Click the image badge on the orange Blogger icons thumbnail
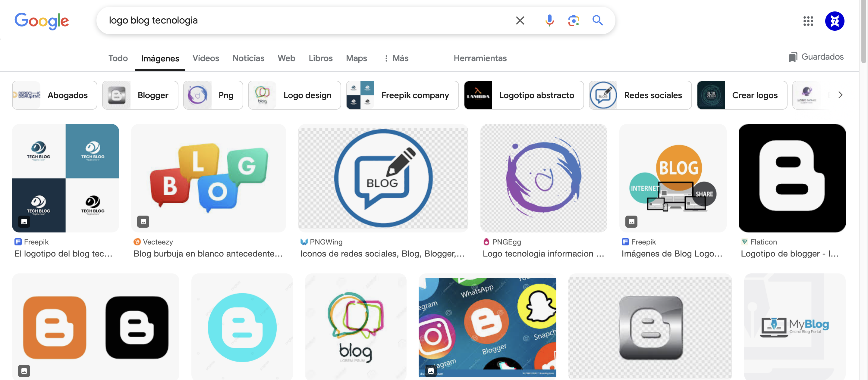The width and height of the screenshot is (868, 380). 24,371
